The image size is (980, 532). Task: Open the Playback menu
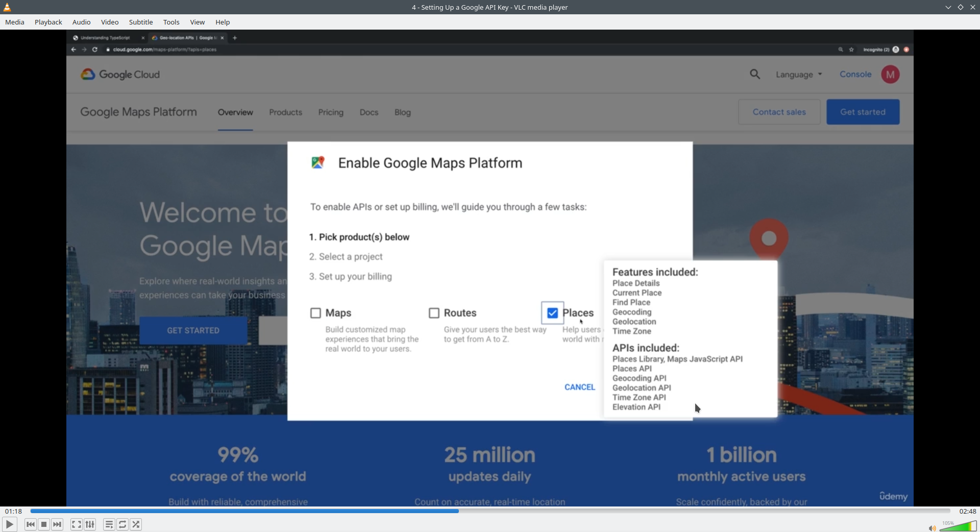(x=48, y=22)
